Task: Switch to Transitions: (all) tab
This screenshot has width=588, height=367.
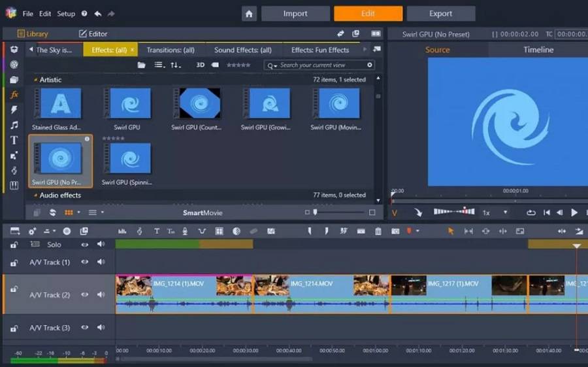Action: [x=170, y=50]
